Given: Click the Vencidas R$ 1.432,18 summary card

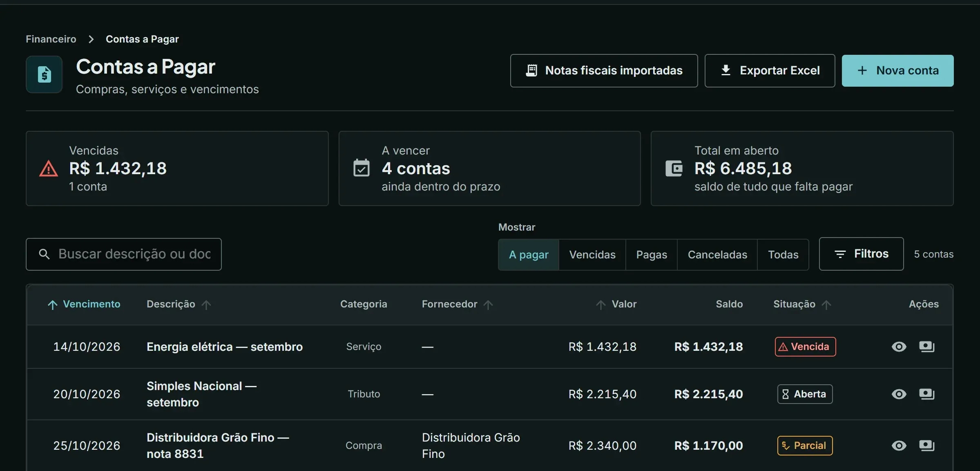Looking at the screenshot, I should [177, 168].
